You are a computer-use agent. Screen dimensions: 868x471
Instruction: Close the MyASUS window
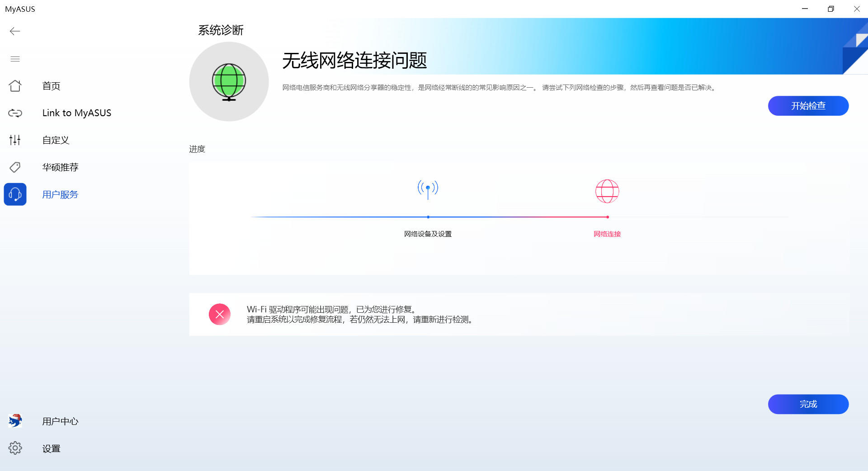[x=856, y=9]
